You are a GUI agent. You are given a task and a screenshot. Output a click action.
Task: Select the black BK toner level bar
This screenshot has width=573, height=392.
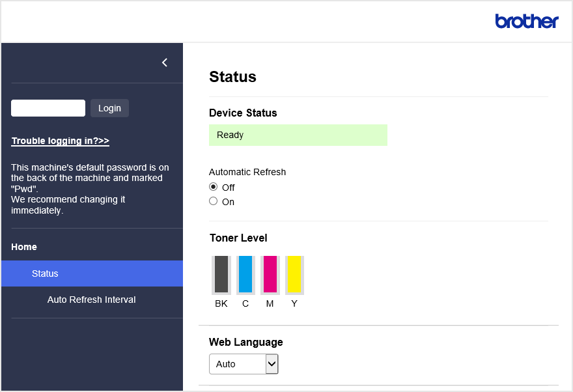click(x=221, y=275)
